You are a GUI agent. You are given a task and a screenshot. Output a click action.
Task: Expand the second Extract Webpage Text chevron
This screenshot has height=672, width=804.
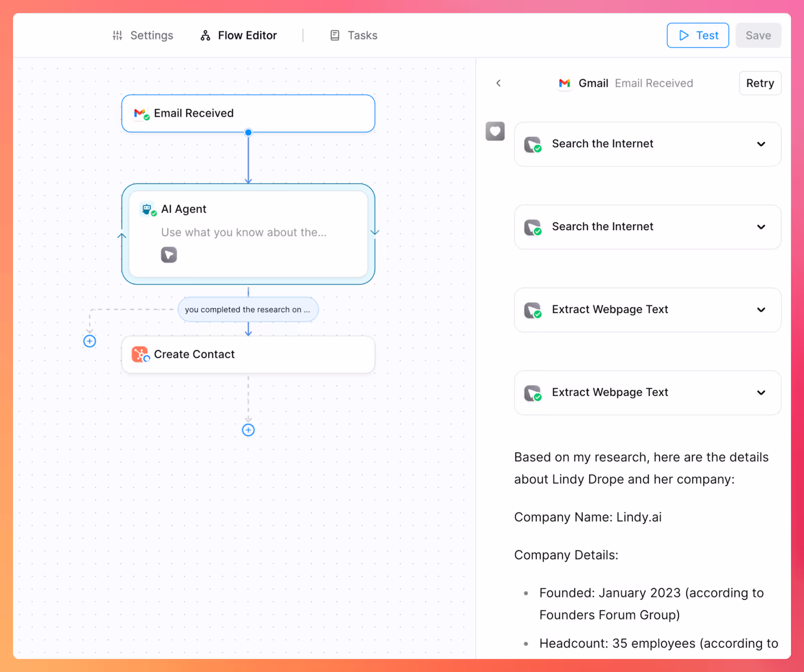(761, 393)
